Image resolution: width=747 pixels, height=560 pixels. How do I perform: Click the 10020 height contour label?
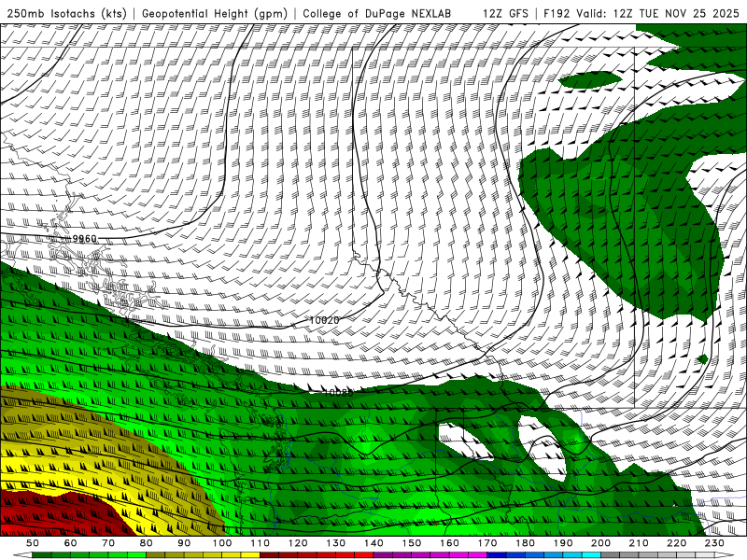(324, 320)
